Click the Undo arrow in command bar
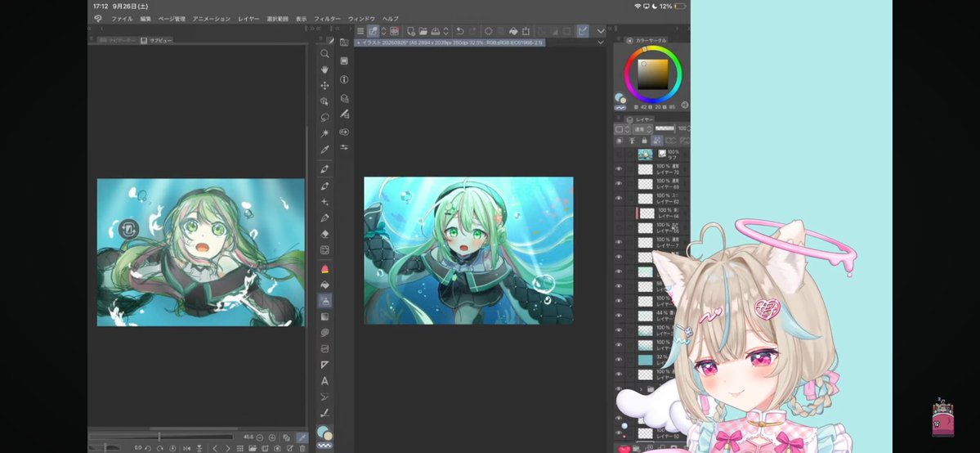The width and height of the screenshot is (980, 453). [x=460, y=30]
